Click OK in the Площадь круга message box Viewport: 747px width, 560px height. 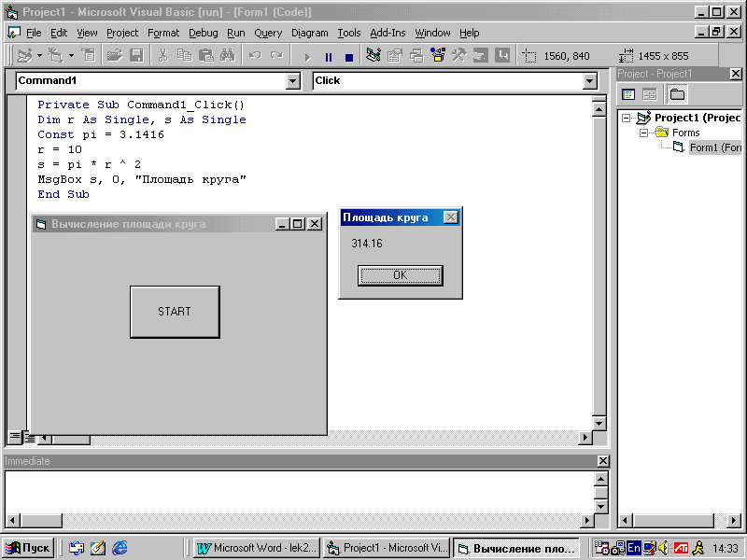(x=401, y=275)
